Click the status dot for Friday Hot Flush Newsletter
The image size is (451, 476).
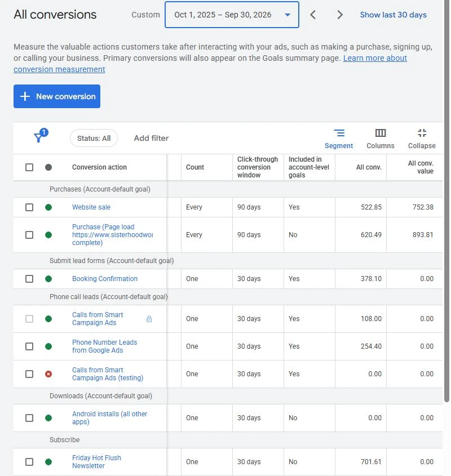coord(48,462)
